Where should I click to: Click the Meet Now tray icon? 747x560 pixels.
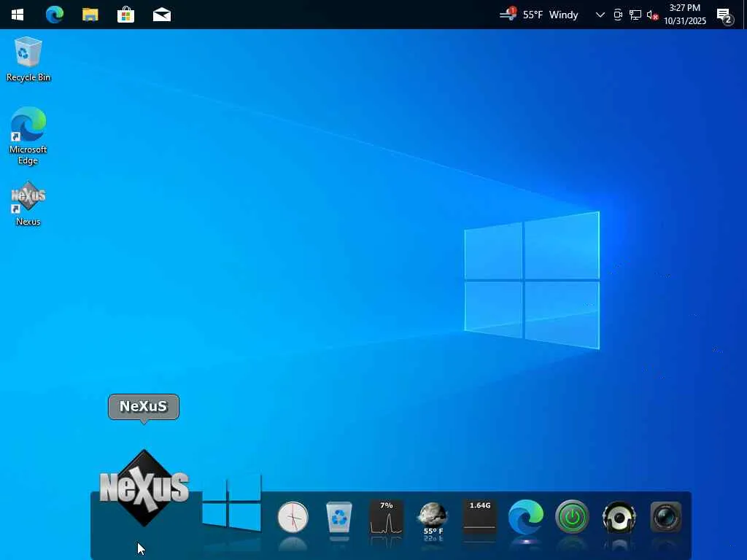[618, 15]
